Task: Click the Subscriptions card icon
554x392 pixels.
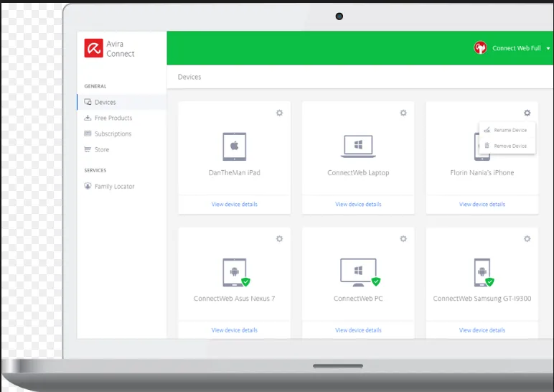Action: pyautogui.click(x=88, y=134)
